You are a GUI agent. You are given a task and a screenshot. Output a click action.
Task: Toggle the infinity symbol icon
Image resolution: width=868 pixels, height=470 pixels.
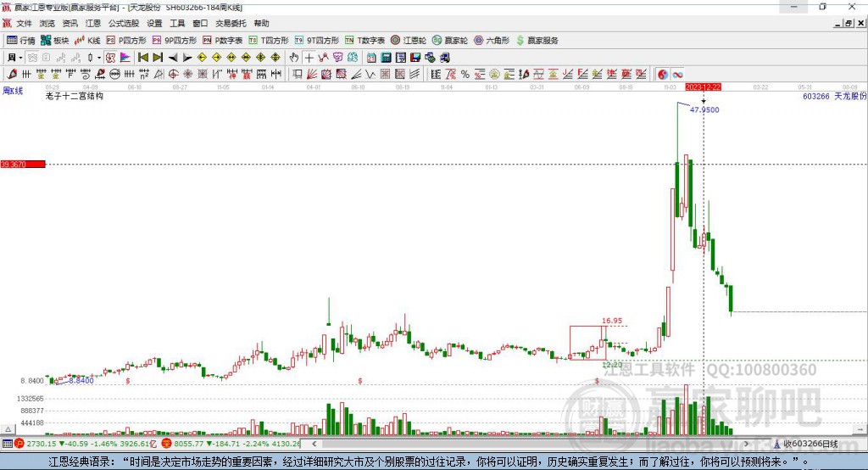677,75
